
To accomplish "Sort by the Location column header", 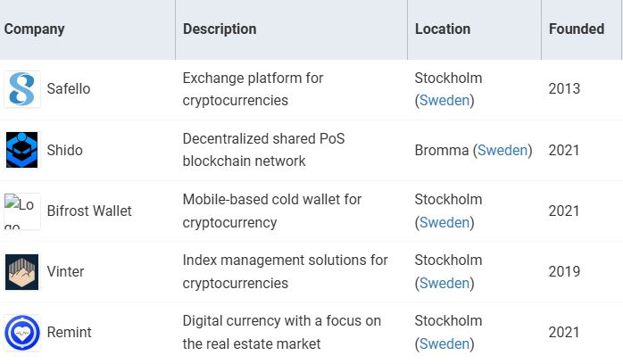I will [x=443, y=29].
